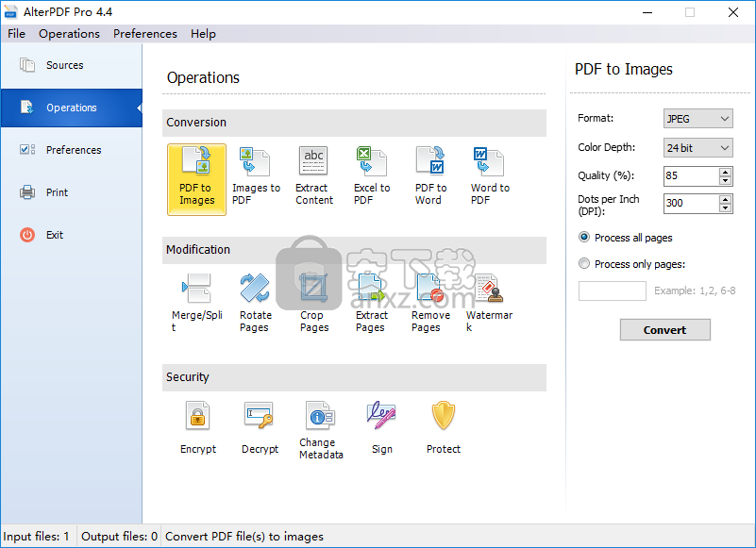Screen dimensions: 756x548
Task: Minimize the AlterPDF Pro window
Action: point(647,12)
